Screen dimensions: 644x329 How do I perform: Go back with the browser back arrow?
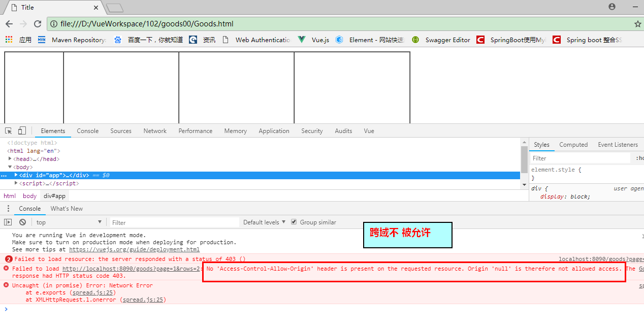coord(9,24)
